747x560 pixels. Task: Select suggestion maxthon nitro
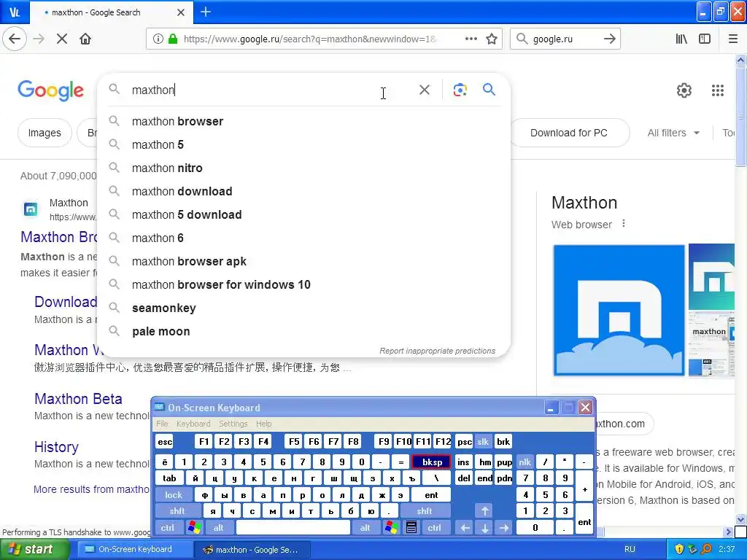(x=303, y=168)
